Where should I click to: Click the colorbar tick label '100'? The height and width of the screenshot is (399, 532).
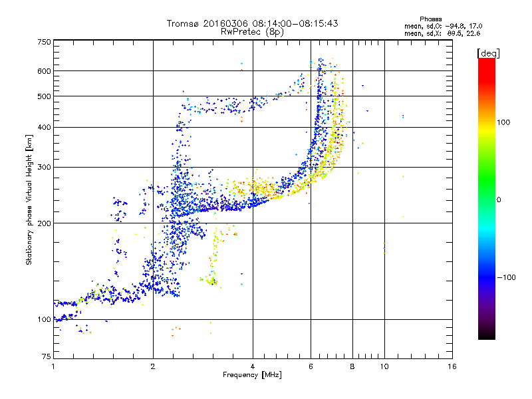pos(503,122)
